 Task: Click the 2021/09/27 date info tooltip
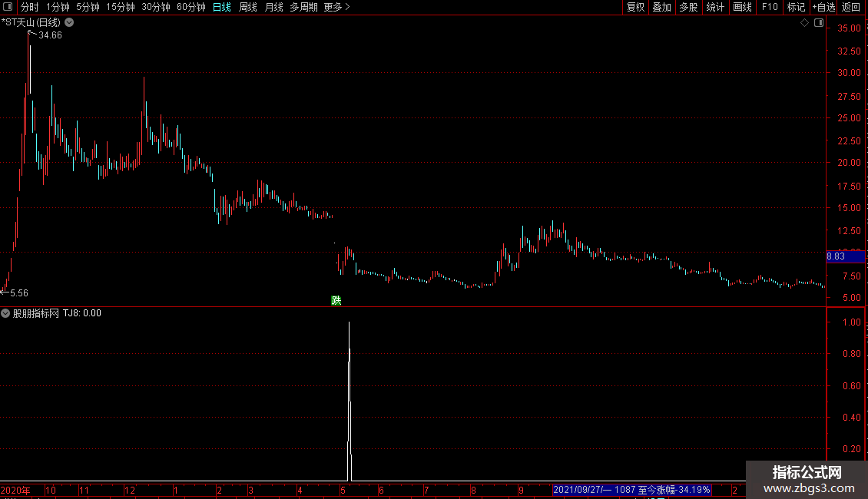pos(631,490)
